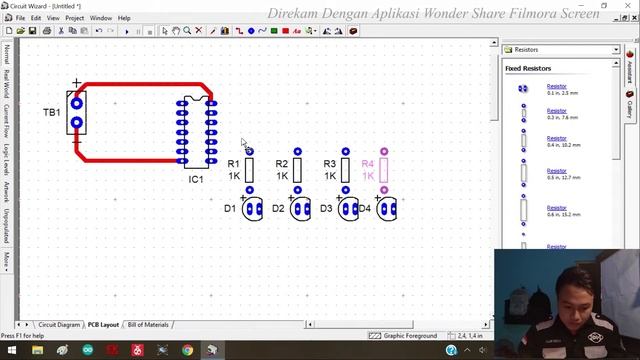
Task: Open the Gallery side tab
Action: 629,105
